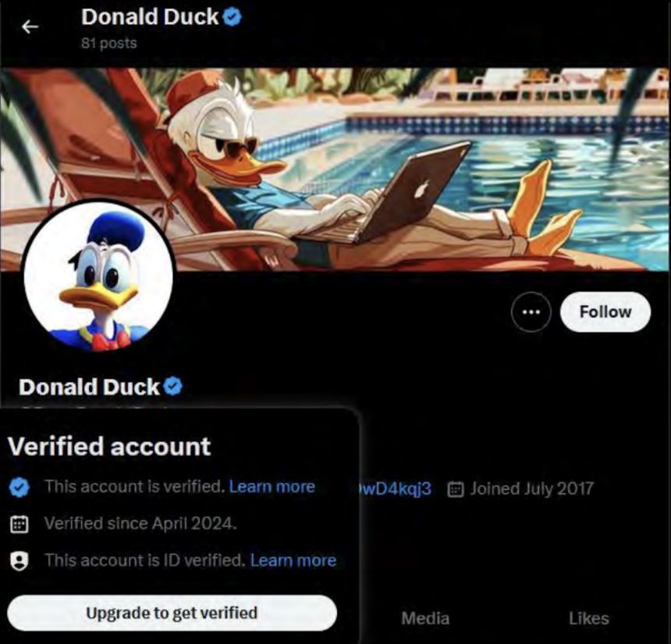Click the calendar icon beside Verified since April 2024
Screen dimensions: 671x644
pos(20,523)
